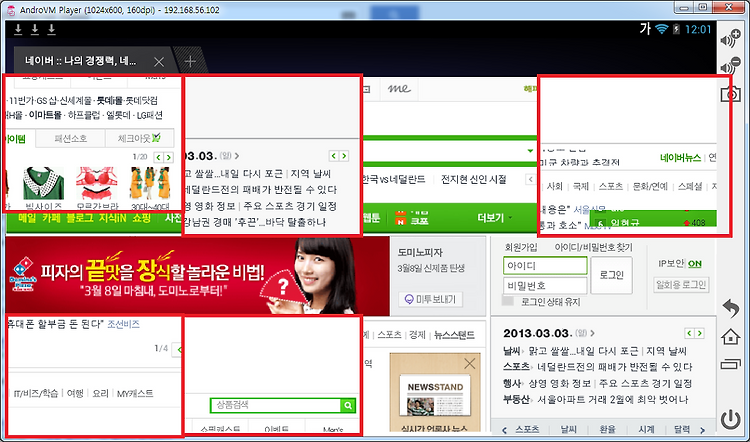The image size is (750, 442).
Task: Open the 뉴스스탠드 news tab
Action: (454, 335)
